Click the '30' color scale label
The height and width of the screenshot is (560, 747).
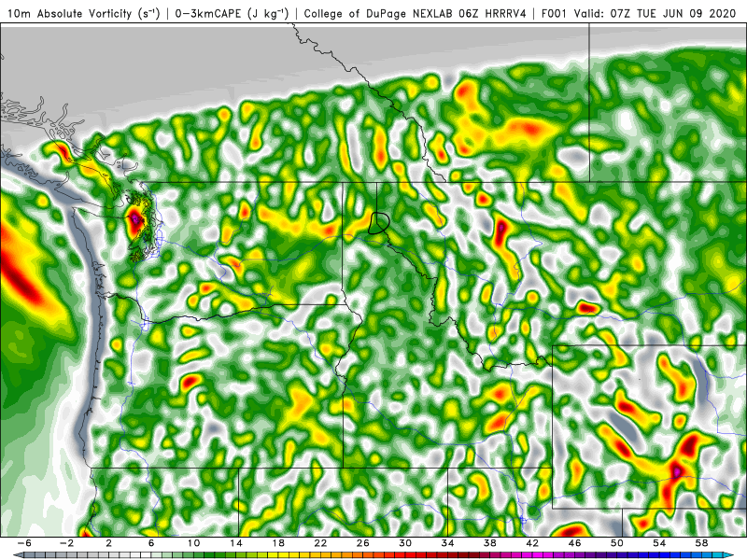pos(405,543)
